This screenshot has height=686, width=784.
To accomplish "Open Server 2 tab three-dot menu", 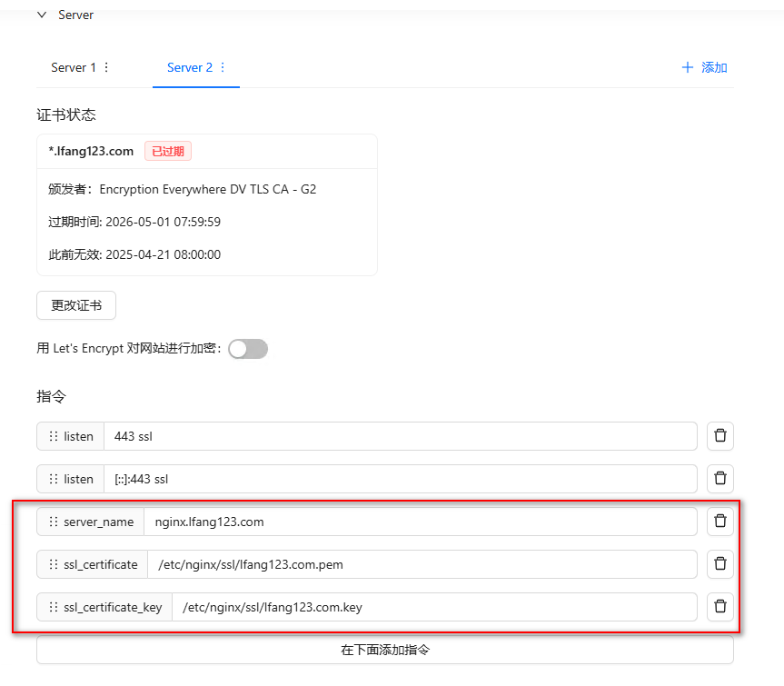I will (223, 68).
